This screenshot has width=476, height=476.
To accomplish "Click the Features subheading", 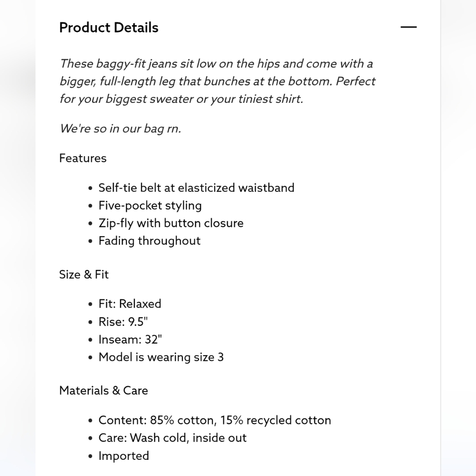I will (x=83, y=158).
